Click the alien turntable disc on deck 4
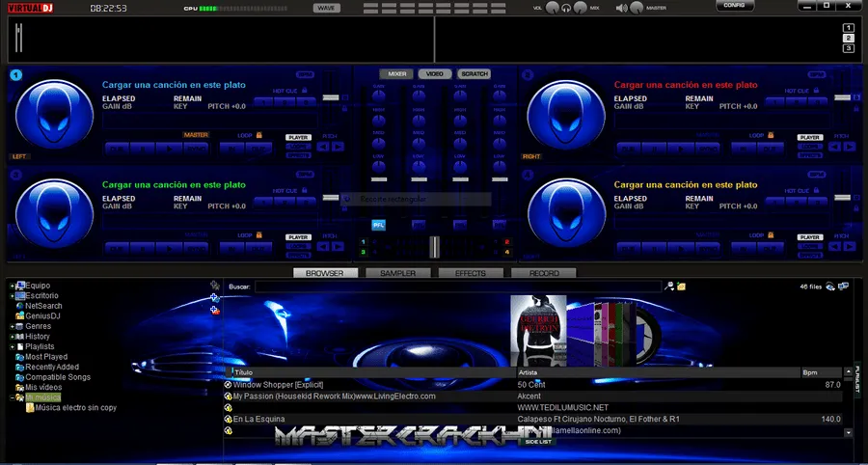This screenshot has width=868, height=465. coord(566,212)
